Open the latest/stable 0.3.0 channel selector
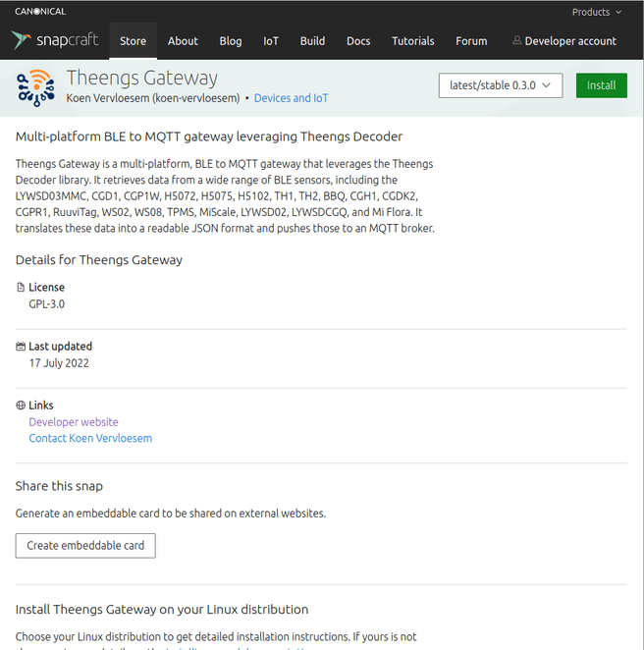The width and height of the screenshot is (644, 650). [501, 85]
